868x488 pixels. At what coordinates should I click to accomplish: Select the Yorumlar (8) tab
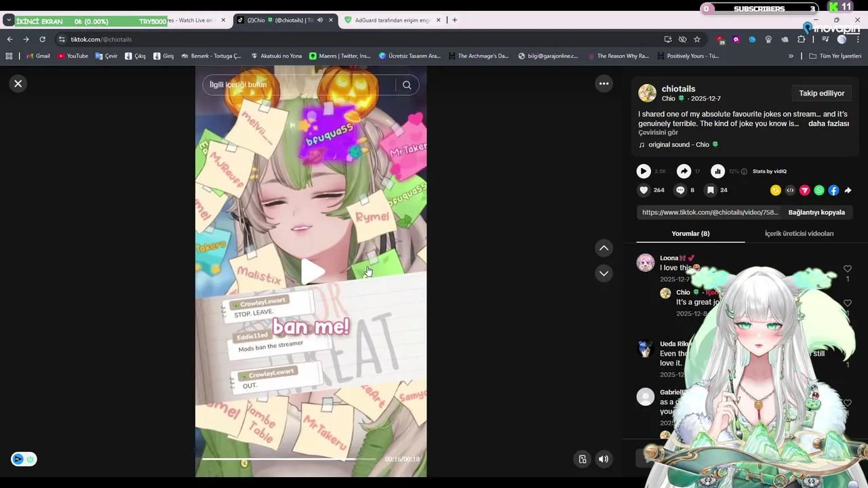[x=690, y=234]
